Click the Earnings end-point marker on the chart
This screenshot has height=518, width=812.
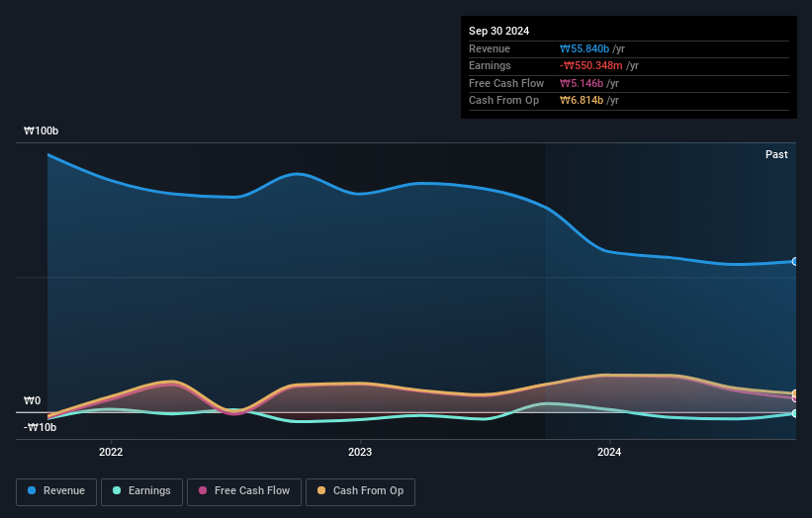[795, 413]
